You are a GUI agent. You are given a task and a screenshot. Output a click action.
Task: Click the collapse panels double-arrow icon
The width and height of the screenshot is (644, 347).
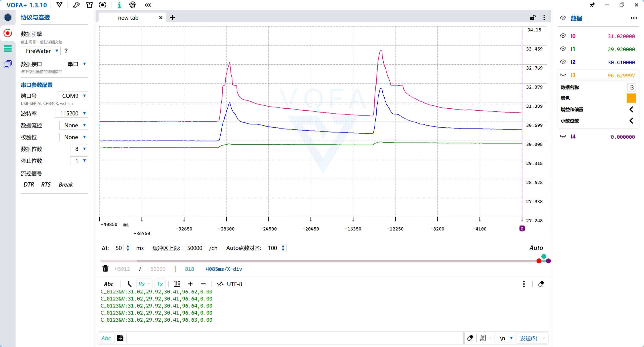pos(148,5)
